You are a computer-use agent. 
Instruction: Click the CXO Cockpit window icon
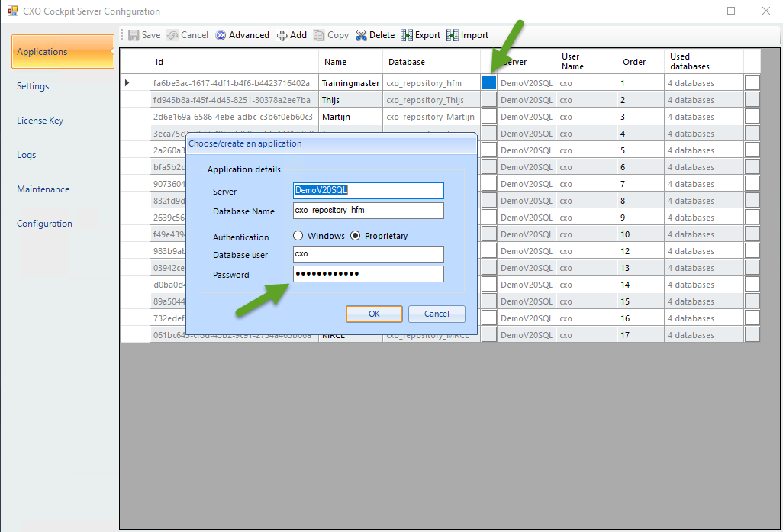(x=12, y=11)
